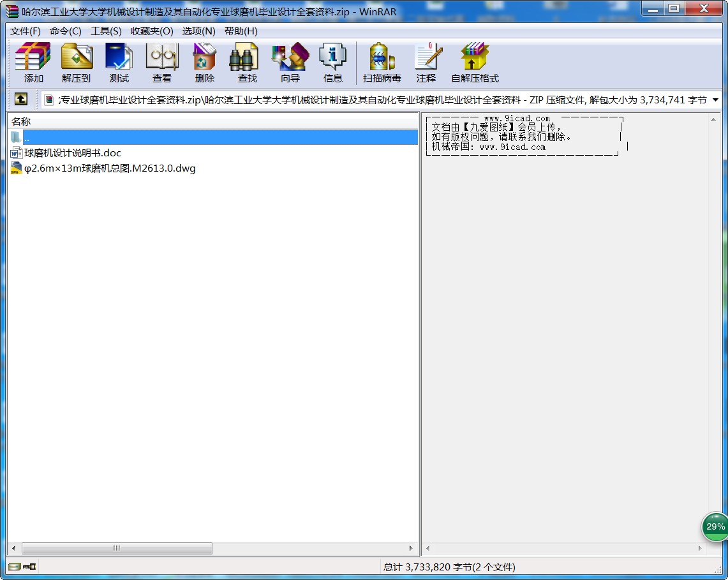Start 扫描病毒 (Virus Scan)
728x580 pixels.
(382, 63)
